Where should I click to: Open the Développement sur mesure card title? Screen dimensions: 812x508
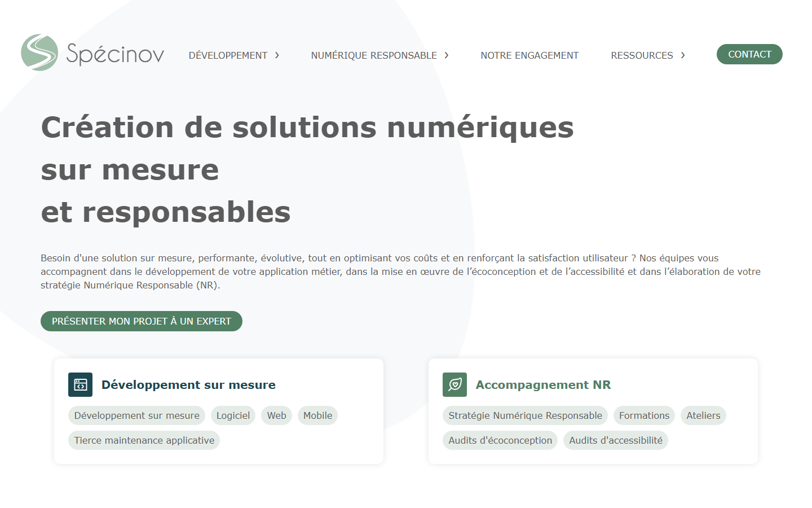click(x=188, y=385)
